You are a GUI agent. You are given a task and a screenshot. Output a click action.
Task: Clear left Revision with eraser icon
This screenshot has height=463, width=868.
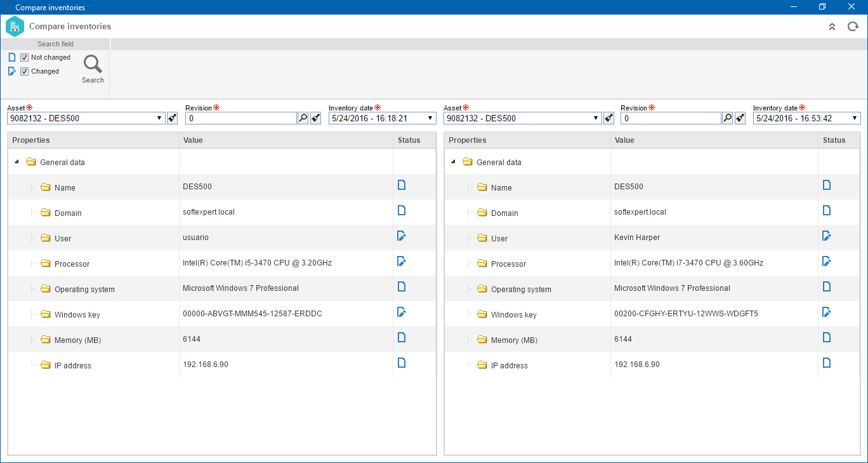pos(316,118)
